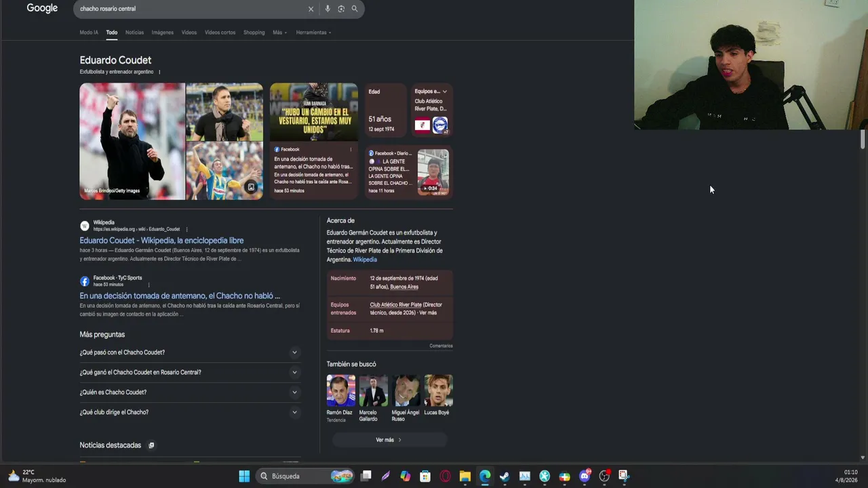Click the page vertical scrollbar thumb

tap(863, 139)
